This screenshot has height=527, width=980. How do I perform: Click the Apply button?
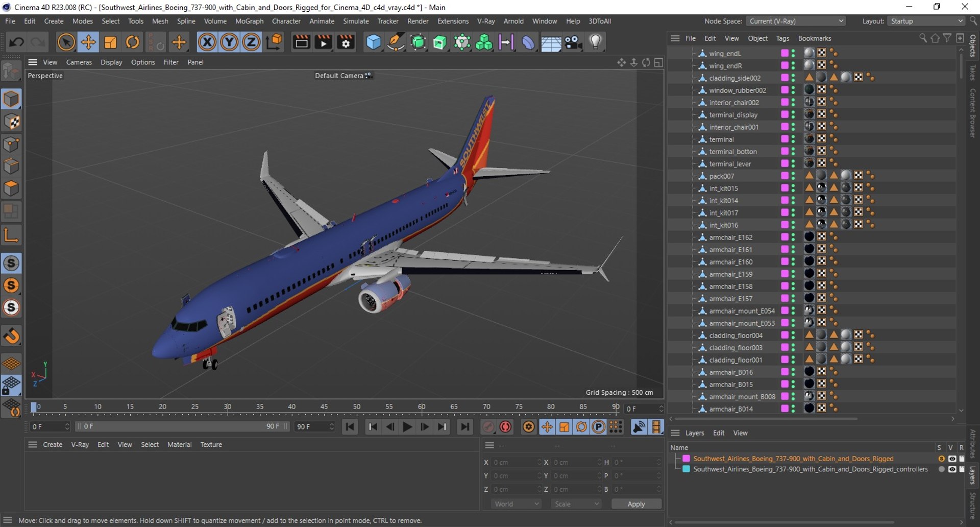tap(636, 504)
